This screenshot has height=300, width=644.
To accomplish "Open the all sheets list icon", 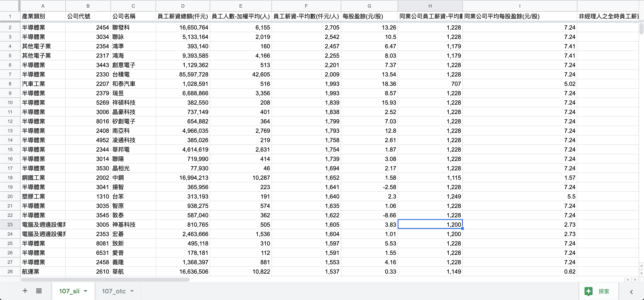I will [39, 291].
